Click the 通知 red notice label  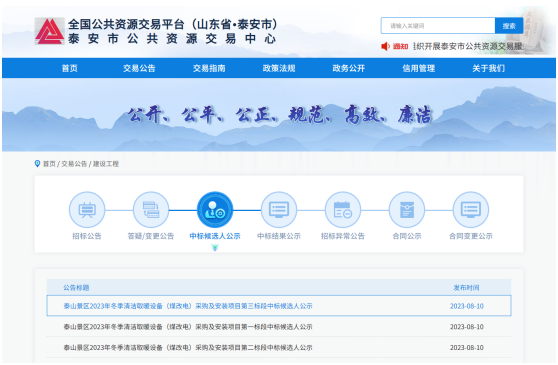pos(400,46)
